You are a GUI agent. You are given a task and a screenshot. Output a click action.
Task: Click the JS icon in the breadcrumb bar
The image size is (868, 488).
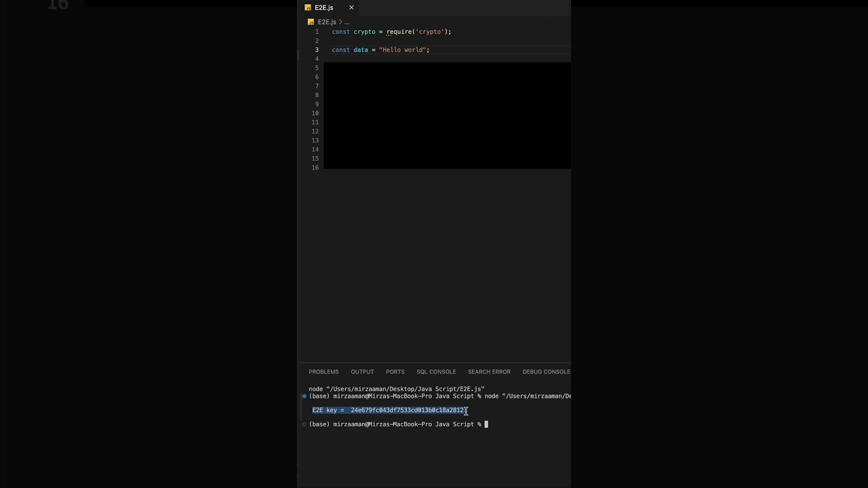click(311, 22)
